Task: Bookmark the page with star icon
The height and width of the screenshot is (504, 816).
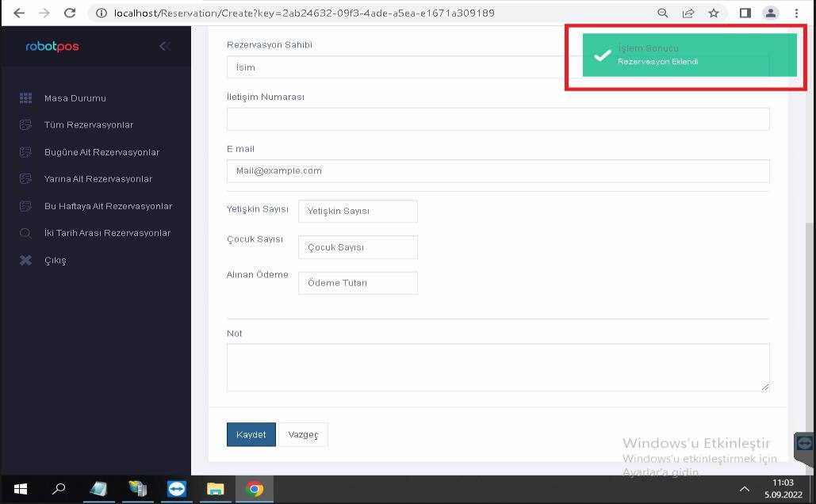Action: pyautogui.click(x=714, y=13)
